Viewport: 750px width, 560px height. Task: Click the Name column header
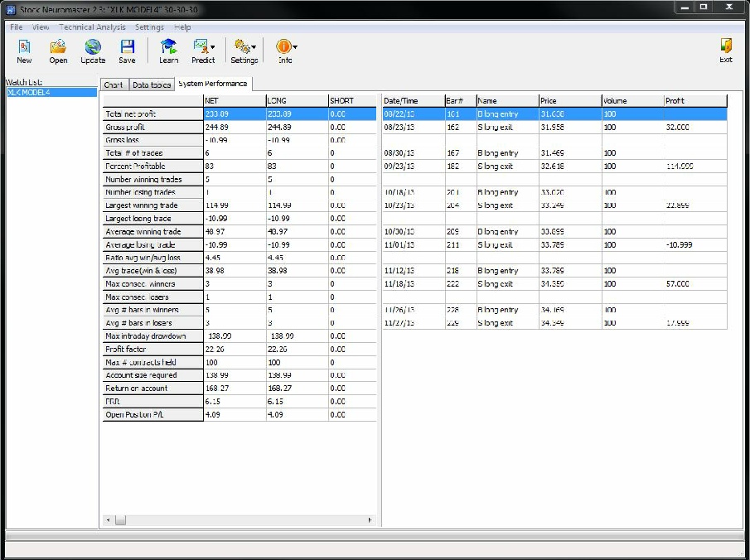pos(508,101)
